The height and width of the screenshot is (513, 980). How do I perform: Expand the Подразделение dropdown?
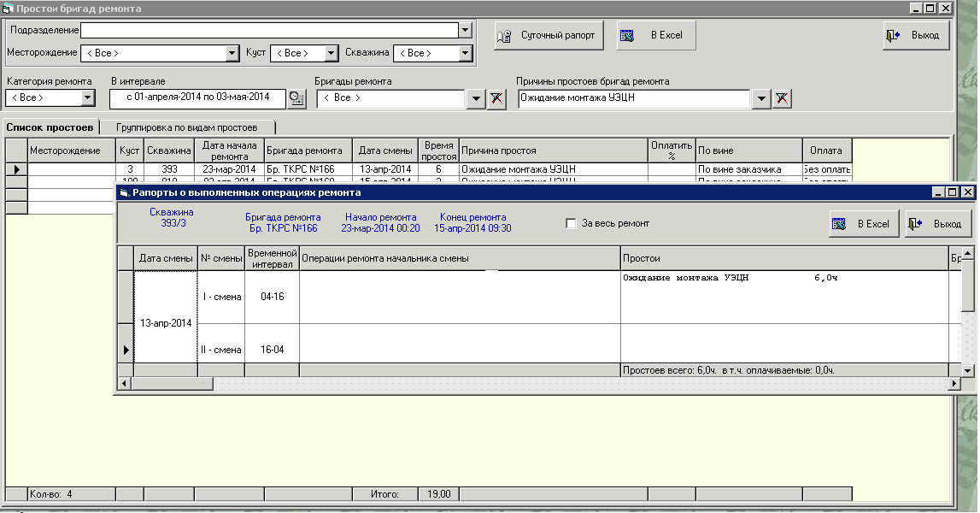coord(465,30)
